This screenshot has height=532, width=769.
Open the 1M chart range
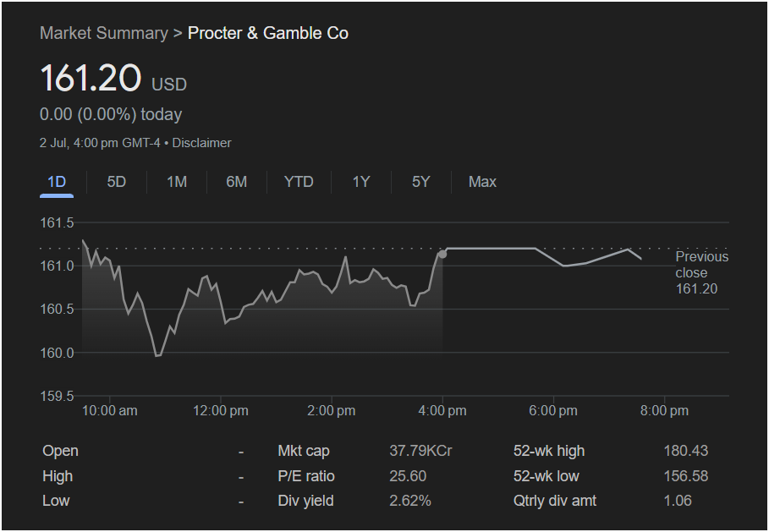point(177,182)
